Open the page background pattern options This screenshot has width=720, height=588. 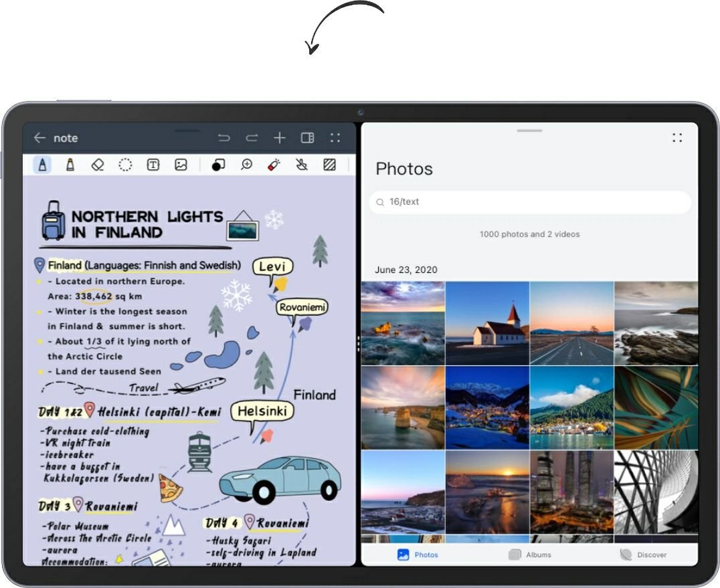tap(329, 165)
